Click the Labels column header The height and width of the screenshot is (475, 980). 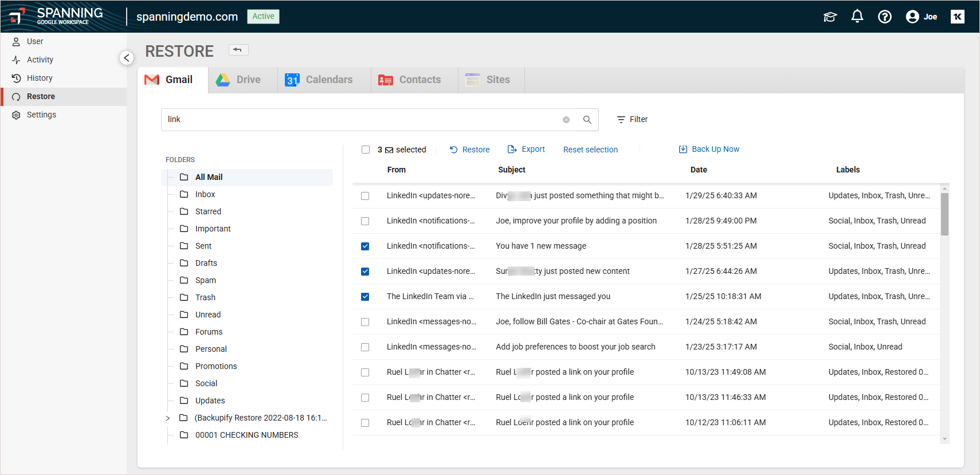(848, 170)
